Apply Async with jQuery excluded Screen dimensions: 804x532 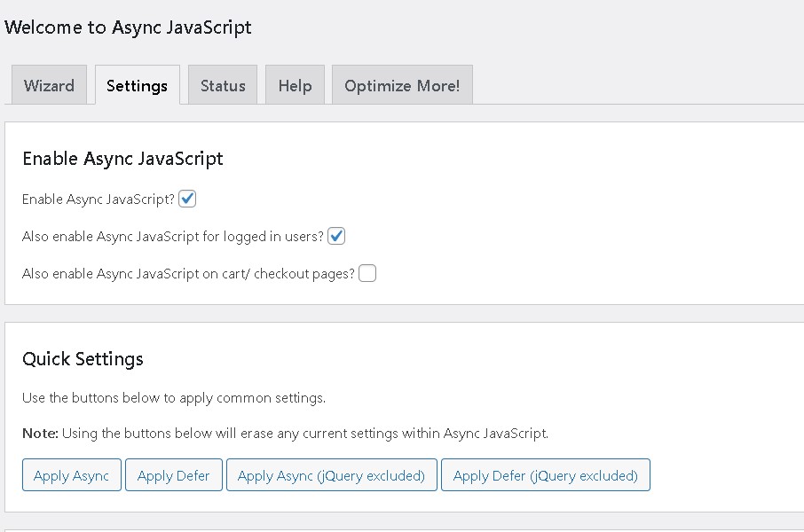pos(331,475)
